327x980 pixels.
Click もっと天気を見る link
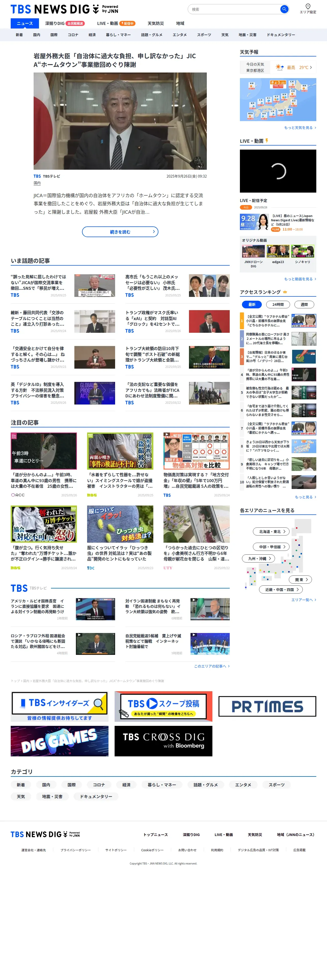[x=300, y=128]
